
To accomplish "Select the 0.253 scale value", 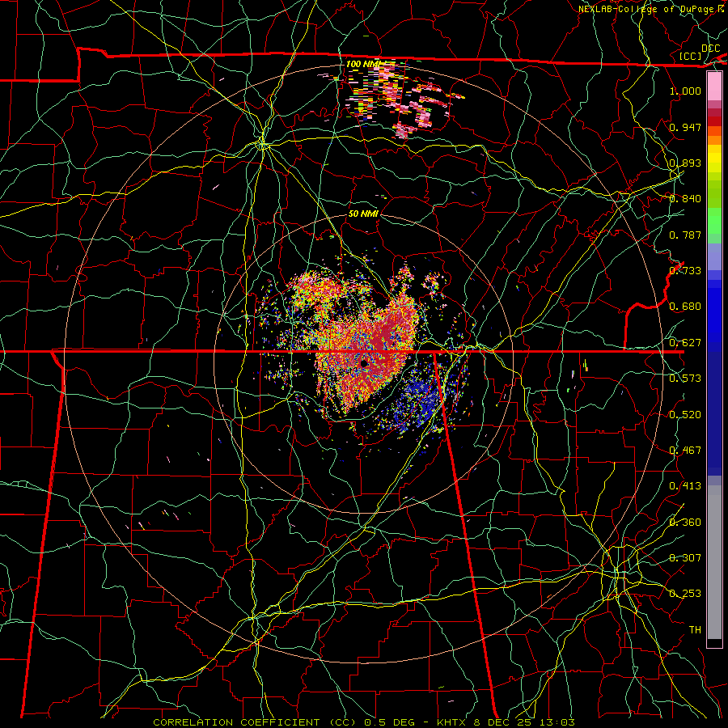I will [685, 594].
